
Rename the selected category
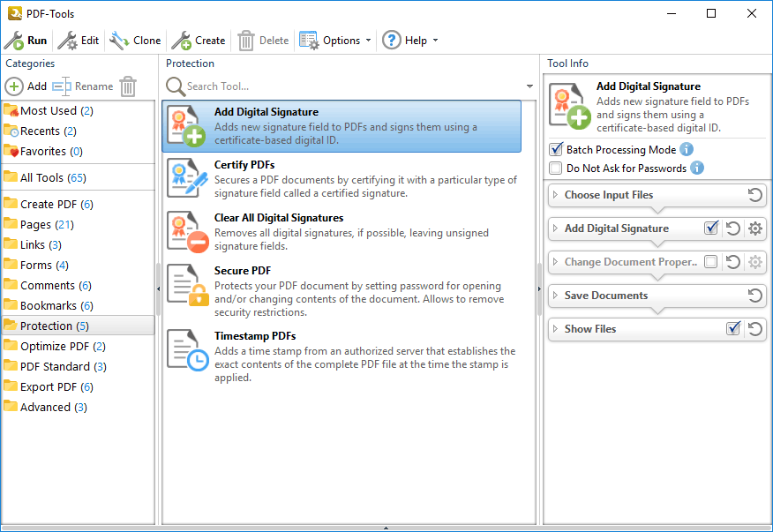pyautogui.click(x=82, y=86)
